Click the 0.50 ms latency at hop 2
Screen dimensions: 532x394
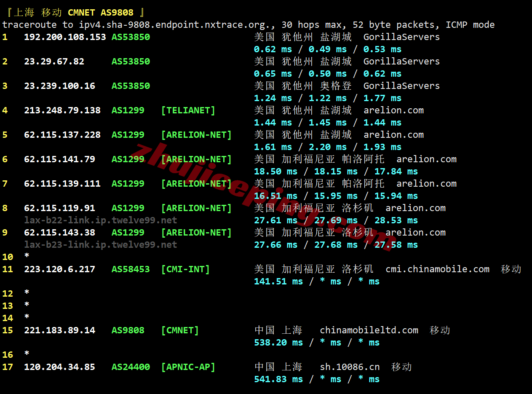[328, 74]
